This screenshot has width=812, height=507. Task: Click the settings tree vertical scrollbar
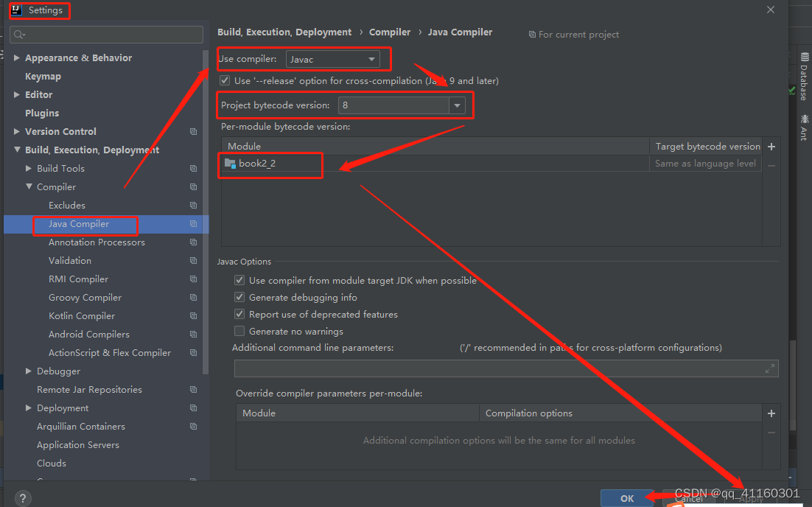click(206, 211)
